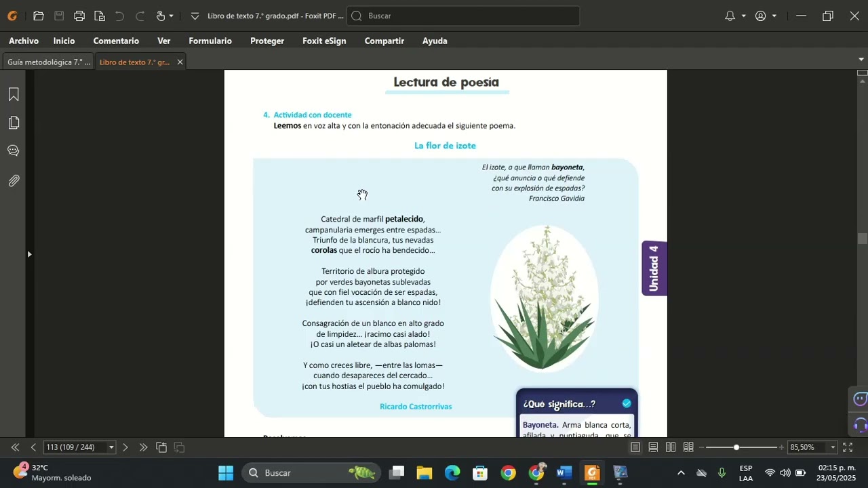Expand the document tab list dropdown
The height and width of the screenshot is (488, 868).
pos(861,60)
